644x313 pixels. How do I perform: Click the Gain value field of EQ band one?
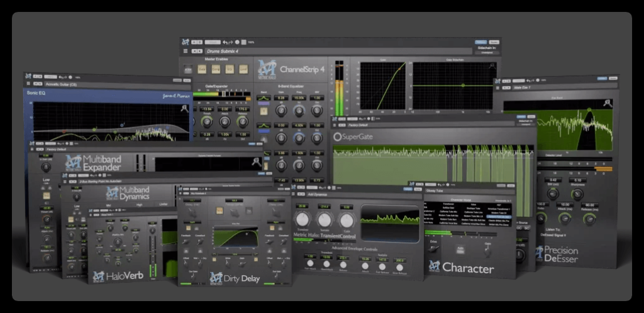pyautogui.click(x=281, y=98)
